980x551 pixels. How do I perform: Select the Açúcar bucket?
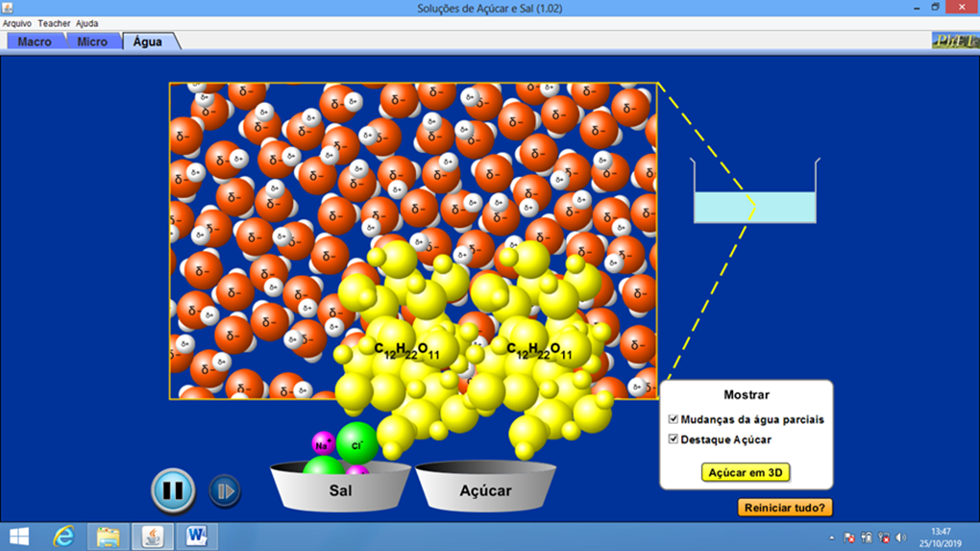[485, 490]
